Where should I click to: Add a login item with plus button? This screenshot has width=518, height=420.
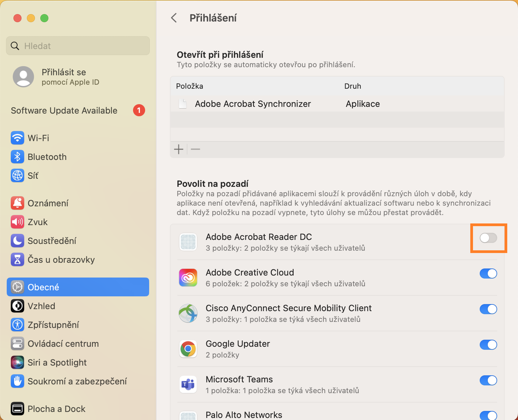pyautogui.click(x=179, y=149)
